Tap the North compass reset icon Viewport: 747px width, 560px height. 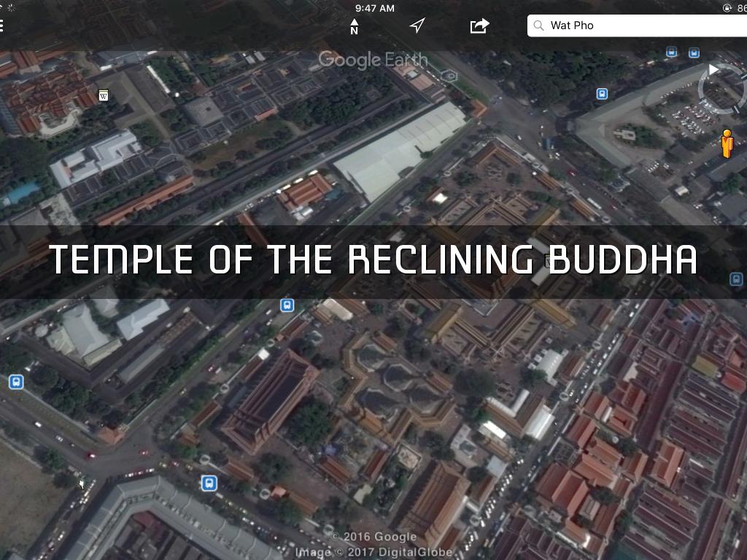pyautogui.click(x=355, y=26)
